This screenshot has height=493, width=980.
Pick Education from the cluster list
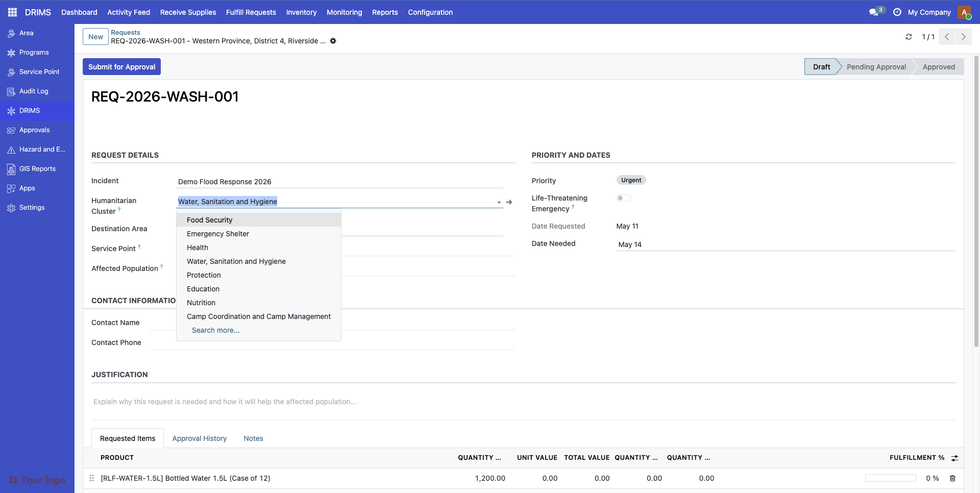(259, 289)
